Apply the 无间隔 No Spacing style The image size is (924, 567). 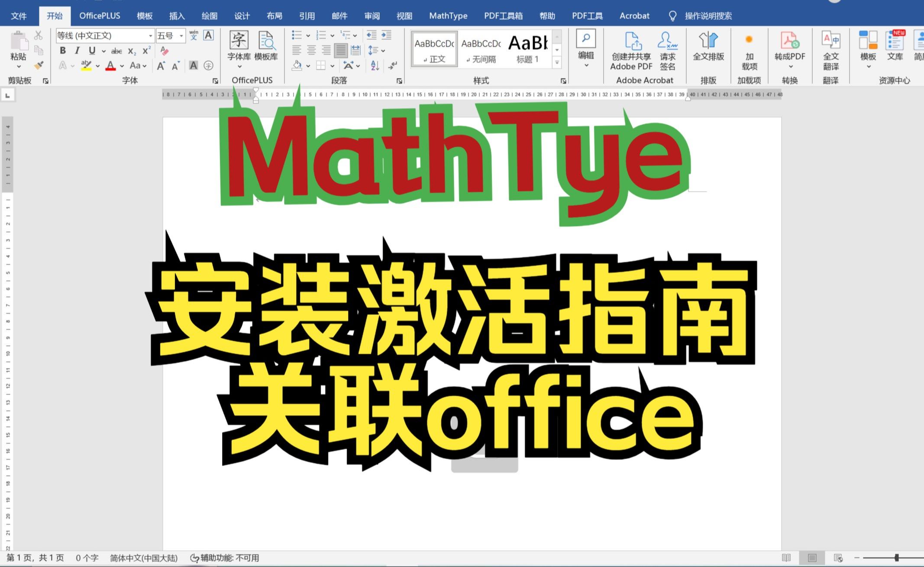481,49
